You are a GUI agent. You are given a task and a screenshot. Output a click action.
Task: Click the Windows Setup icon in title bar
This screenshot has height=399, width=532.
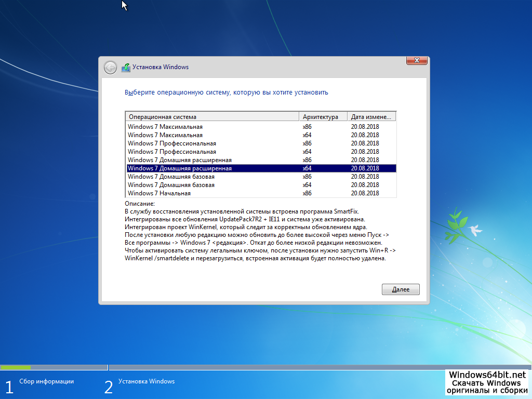coord(126,68)
